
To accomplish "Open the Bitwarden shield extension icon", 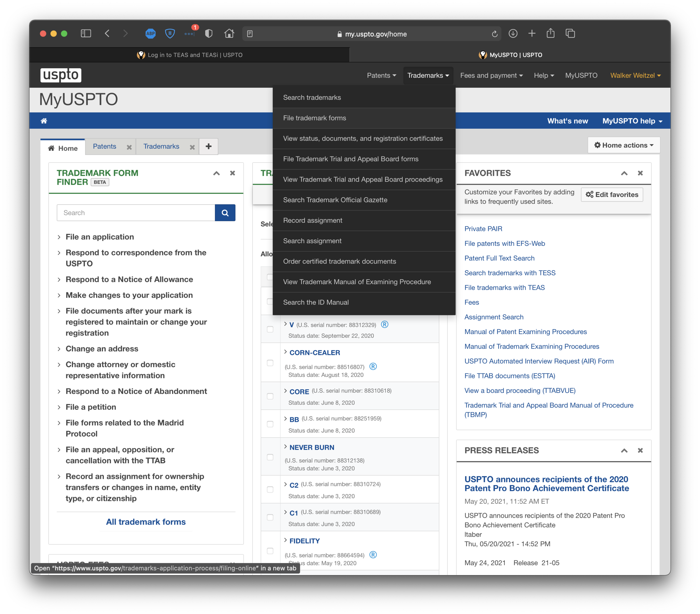I will pos(170,34).
